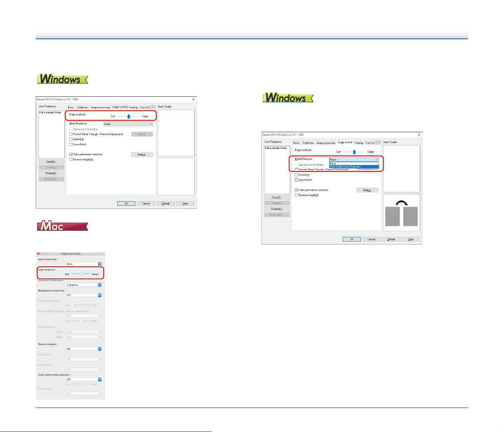Screen dimensions: 504x432
Task: Open the closed Moire Reduction dropdown showing None
Action: pyautogui.click(x=128, y=124)
